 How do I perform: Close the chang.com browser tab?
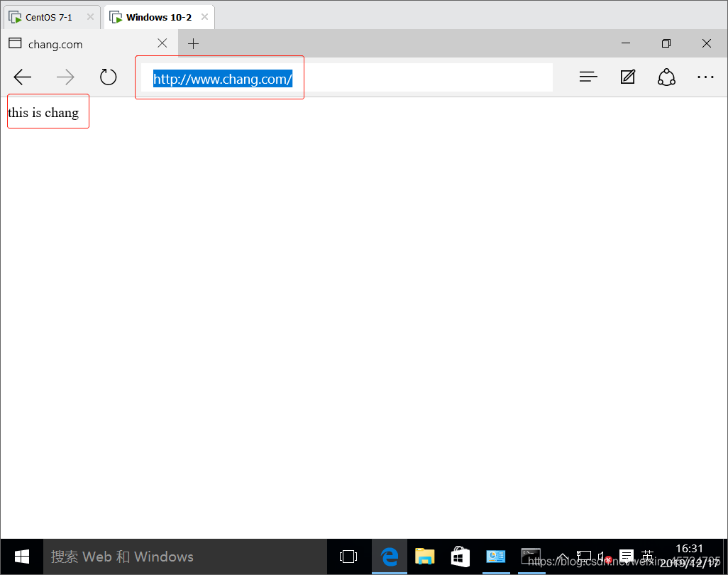162,43
